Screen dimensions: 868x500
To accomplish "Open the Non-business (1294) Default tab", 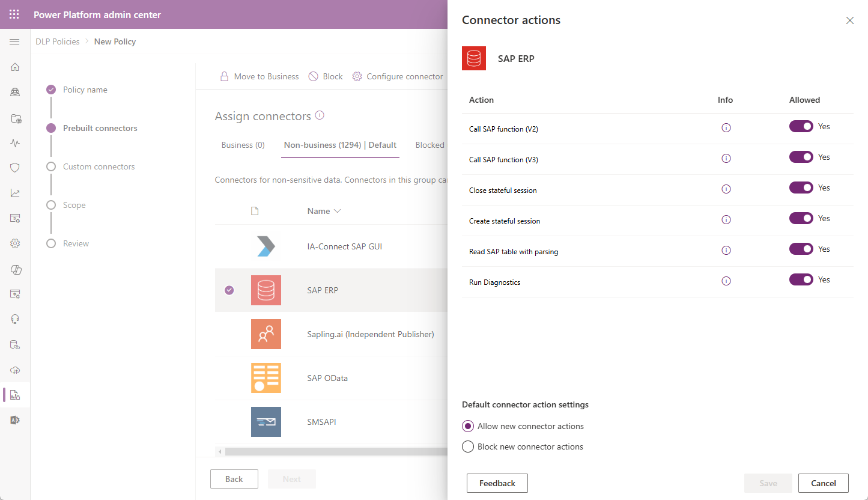I will point(340,145).
